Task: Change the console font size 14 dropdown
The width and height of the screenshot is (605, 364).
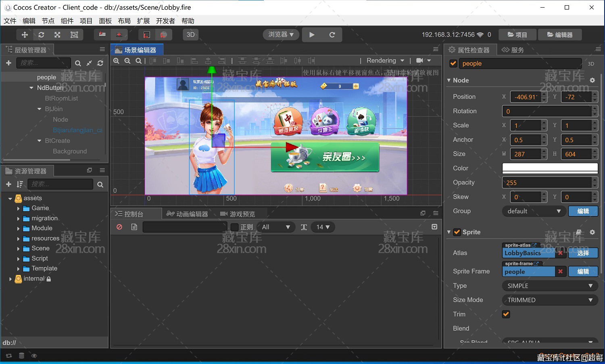Action: coord(323,227)
